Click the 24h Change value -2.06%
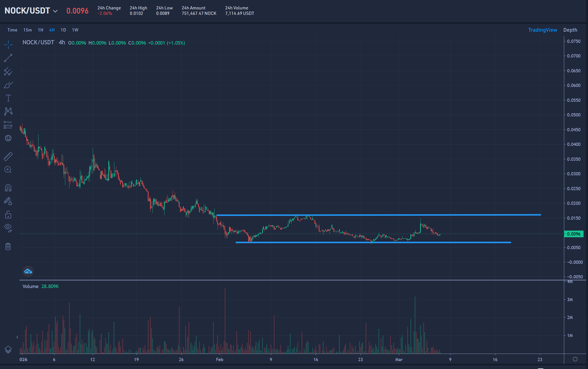 point(104,13)
